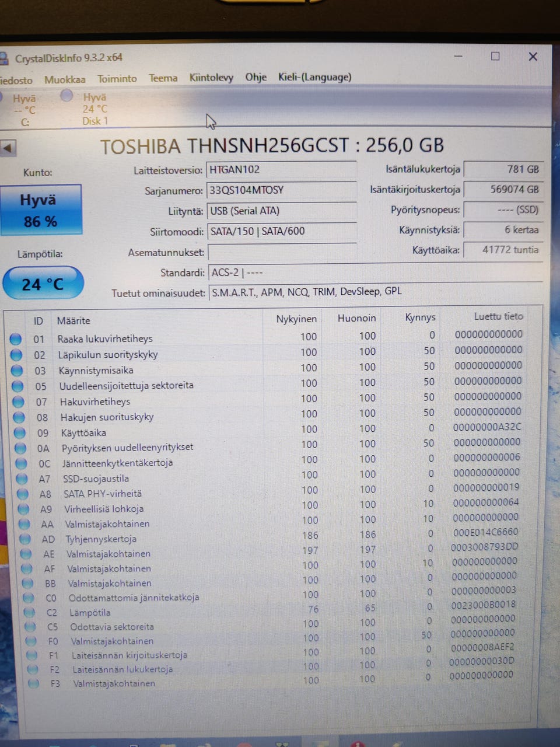Image resolution: width=560 pixels, height=747 pixels.
Task: Click the Määrite column header
Action: tap(73, 320)
